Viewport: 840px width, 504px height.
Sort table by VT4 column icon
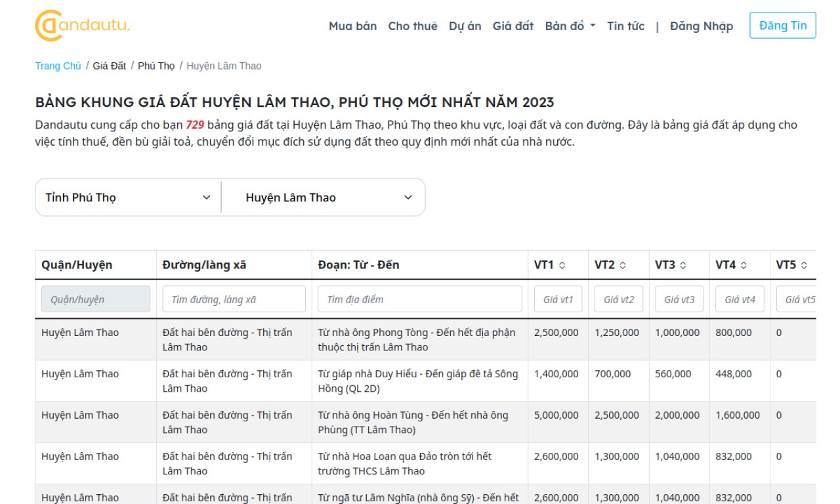click(x=744, y=265)
